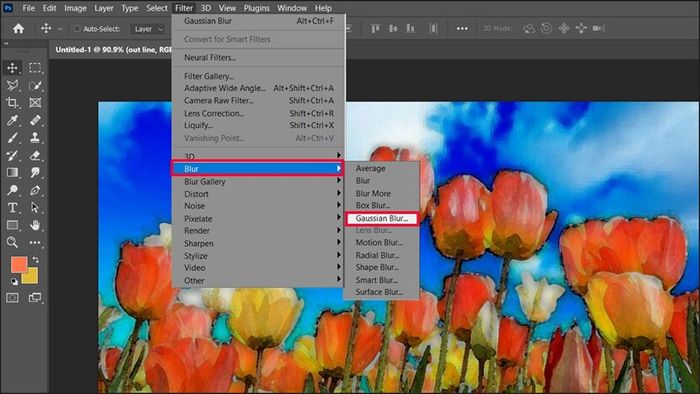This screenshot has height=394, width=700.
Task: Click the Home icon button
Action: coord(18,29)
